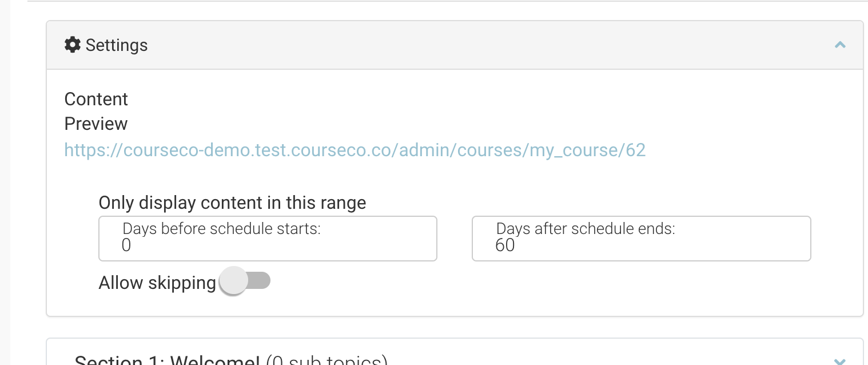Click the "Days after schedule ends:" label text
868x365 pixels.
pos(586,229)
